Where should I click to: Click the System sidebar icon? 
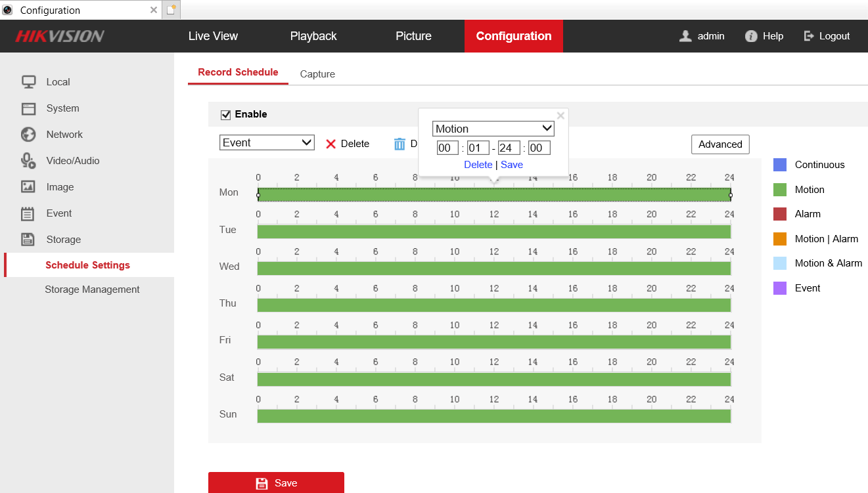pyautogui.click(x=28, y=108)
